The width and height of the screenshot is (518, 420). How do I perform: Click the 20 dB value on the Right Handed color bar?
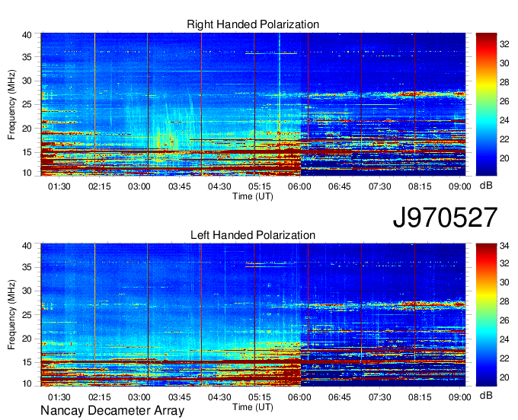(504, 158)
